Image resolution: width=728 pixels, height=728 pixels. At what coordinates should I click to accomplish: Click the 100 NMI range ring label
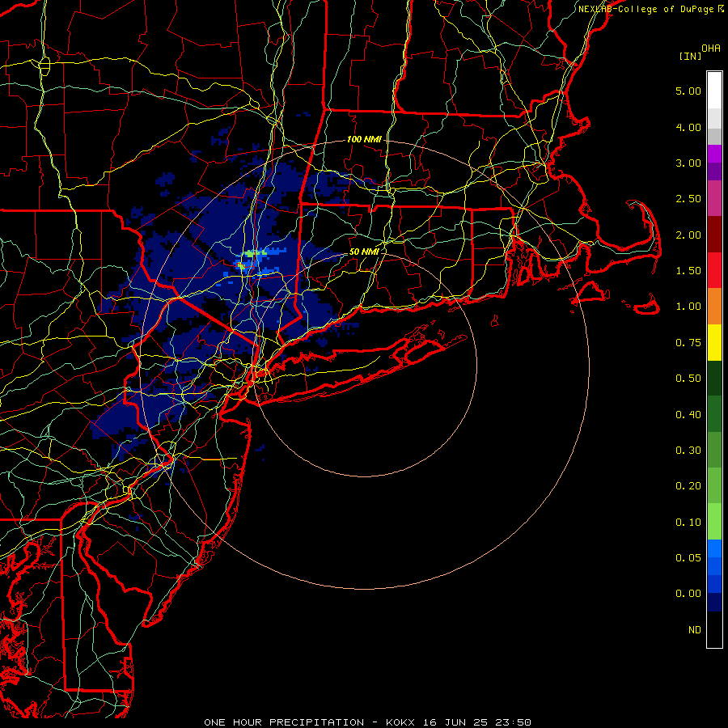(x=364, y=139)
